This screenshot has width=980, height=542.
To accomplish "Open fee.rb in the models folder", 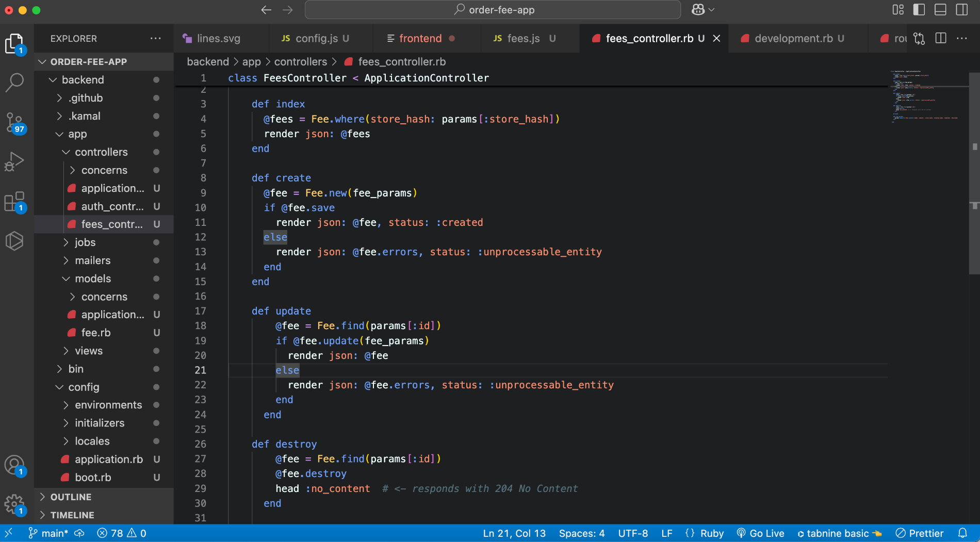I will pos(104,333).
